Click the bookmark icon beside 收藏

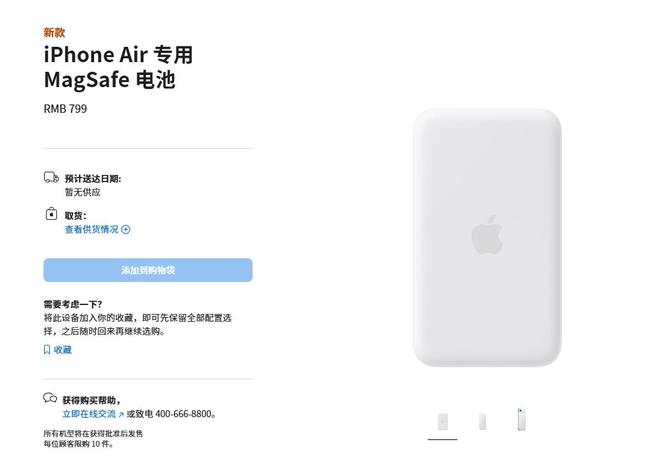coord(47,350)
